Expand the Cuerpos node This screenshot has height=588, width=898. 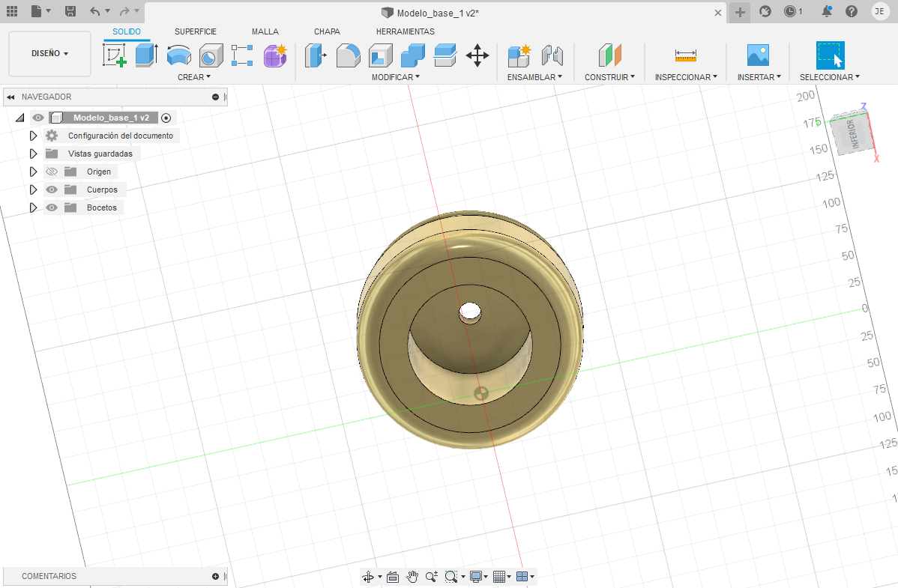[x=33, y=190]
